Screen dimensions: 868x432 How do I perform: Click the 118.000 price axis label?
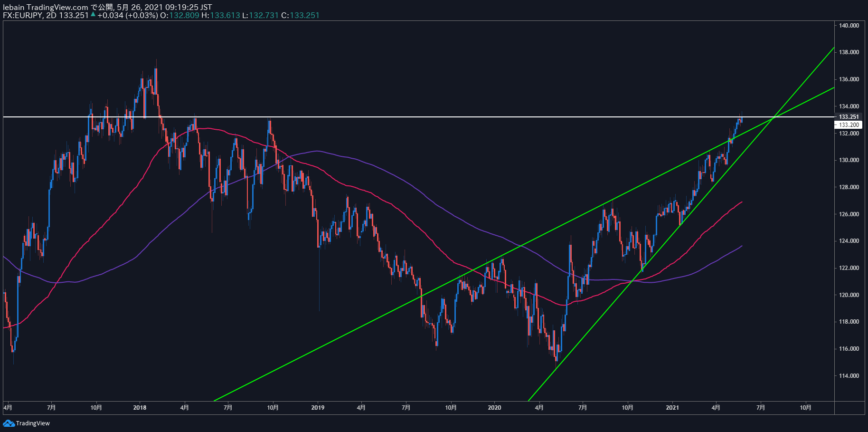click(849, 322)
